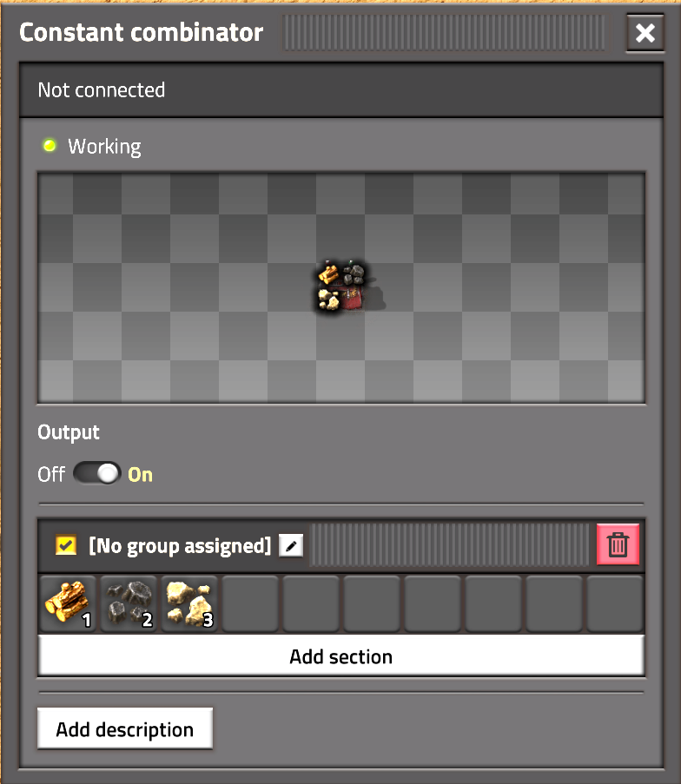Image resolution: width=681 pixels, height=784 pixels.
Task: Click the Add description button
Action: 125,729
